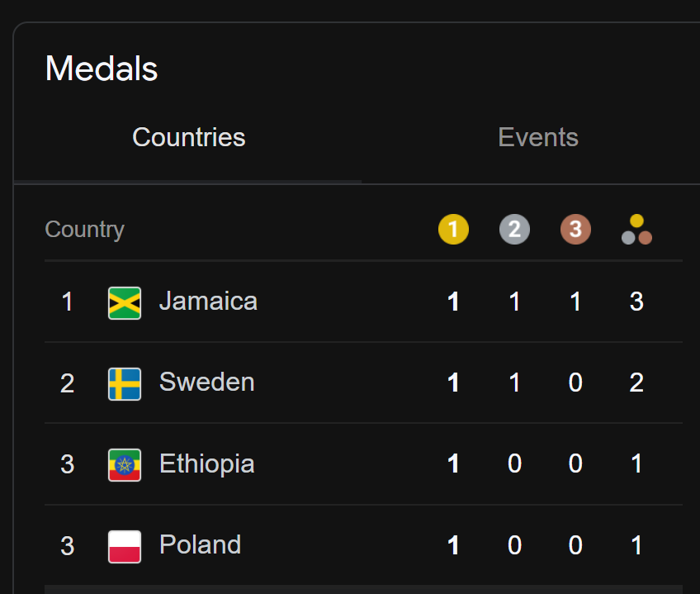Image resolution: width=700 pixels, height=594 pixels.
Task: Click the silver medal column icon
Action: [x=514, y=230]
